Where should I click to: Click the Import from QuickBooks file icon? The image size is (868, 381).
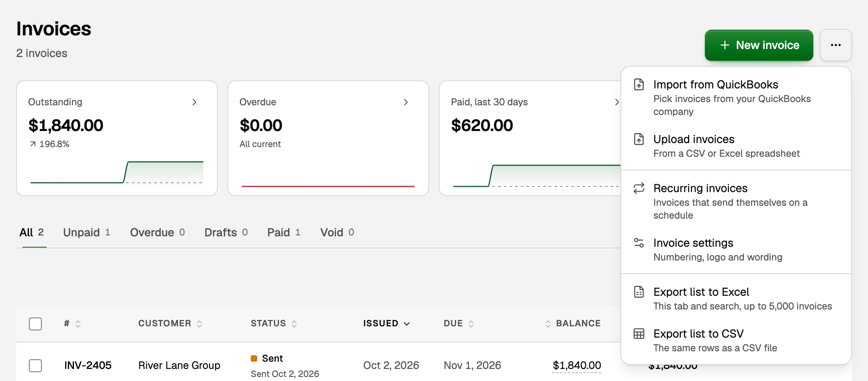(639, 84)
